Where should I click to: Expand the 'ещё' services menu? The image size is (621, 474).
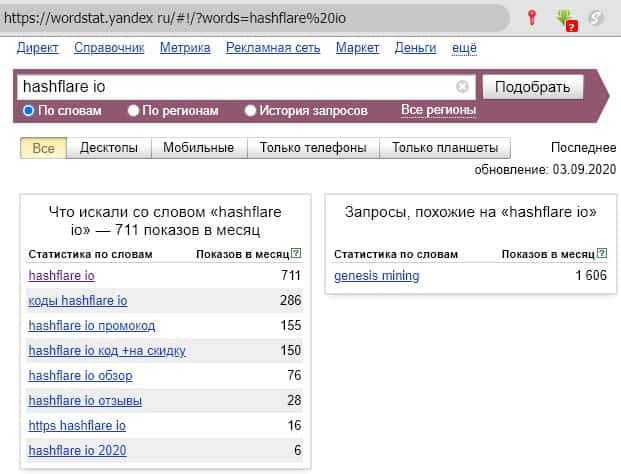[464, 48]
